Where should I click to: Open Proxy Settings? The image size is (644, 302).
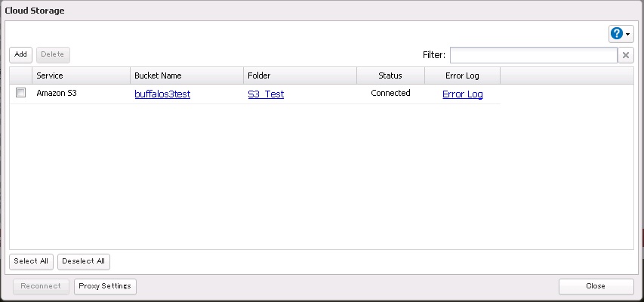[x=105, y=286]
